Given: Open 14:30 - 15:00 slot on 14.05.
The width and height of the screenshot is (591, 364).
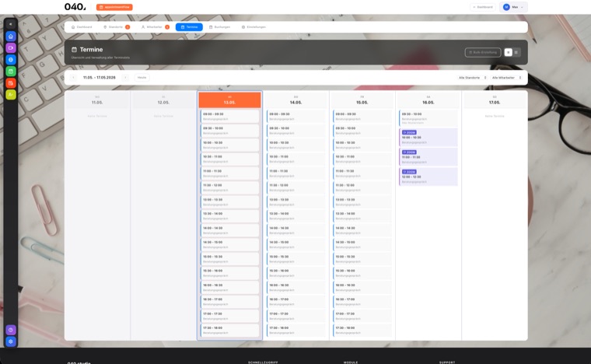Looking at the screenshot, I should (x=295, y=244).
